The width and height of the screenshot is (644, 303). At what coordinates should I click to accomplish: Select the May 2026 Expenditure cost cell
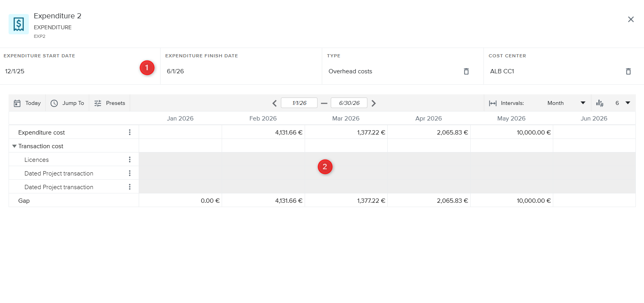coord(512,133)
